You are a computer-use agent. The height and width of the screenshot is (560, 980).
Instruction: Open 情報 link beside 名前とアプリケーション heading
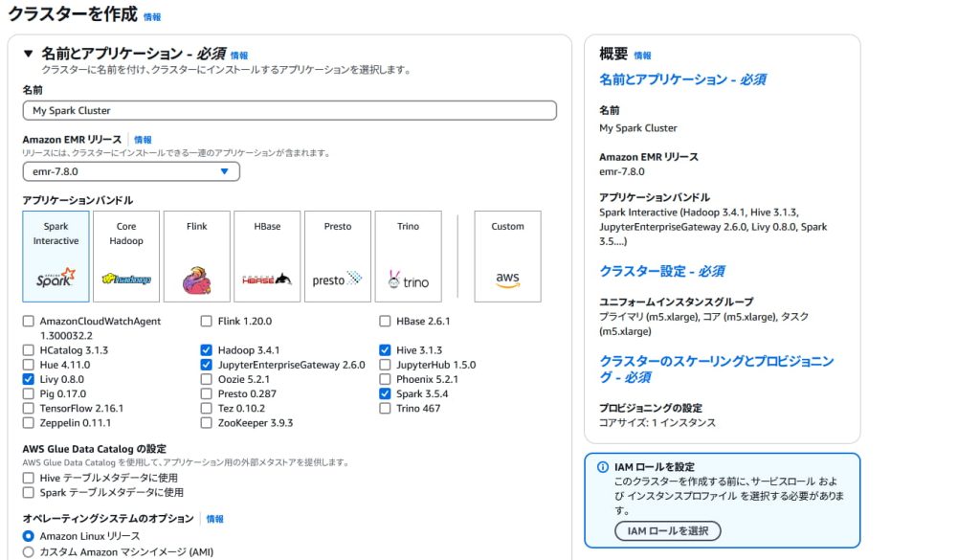click(x=239, y=55)
